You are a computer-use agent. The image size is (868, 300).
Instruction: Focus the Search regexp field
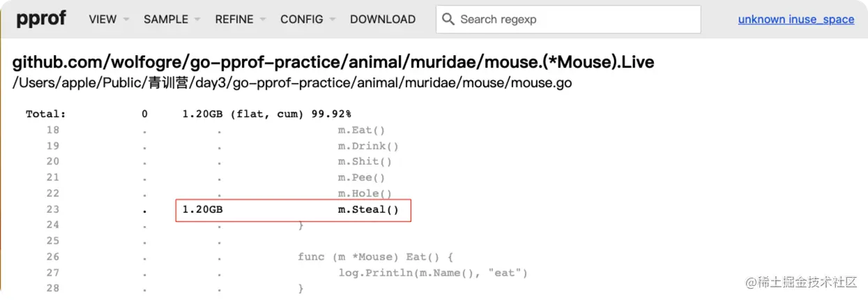[575, 20]
